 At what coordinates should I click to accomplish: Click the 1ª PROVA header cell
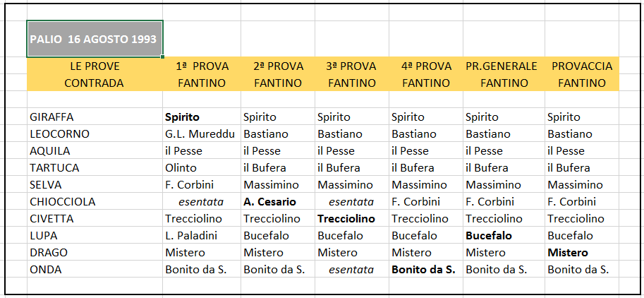click(x=202, y=66)
